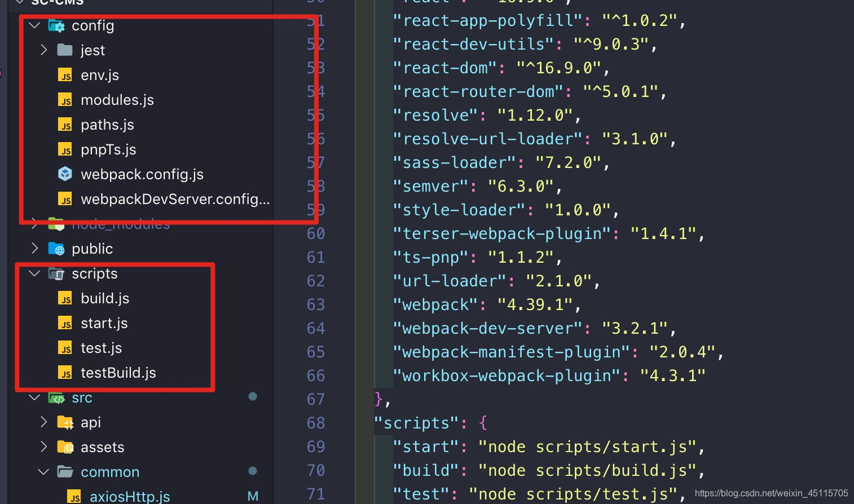
Task: Open webpack.config.js file
Action: (142, 175)
